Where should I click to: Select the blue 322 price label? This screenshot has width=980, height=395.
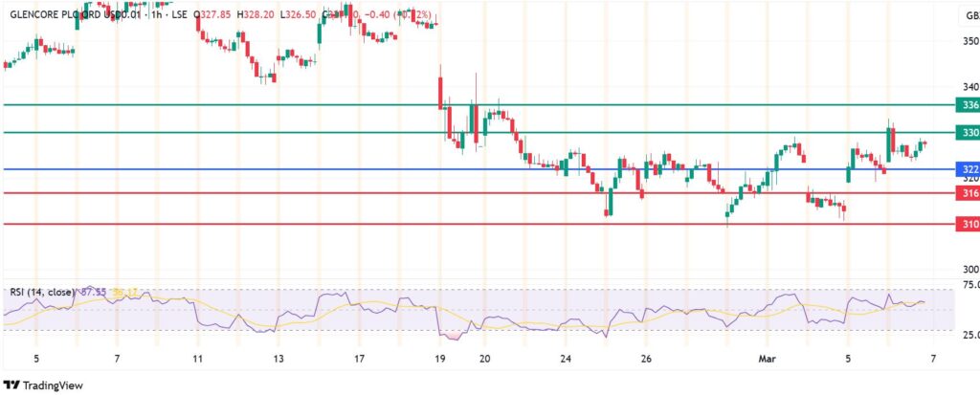pyautogui.click(x=968, y=169)
